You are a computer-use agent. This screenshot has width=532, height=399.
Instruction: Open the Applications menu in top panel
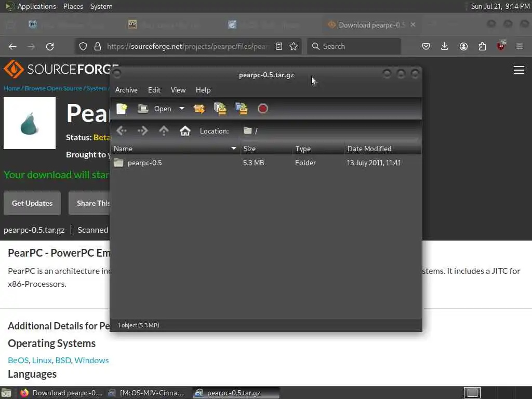(x=31, y=6)
